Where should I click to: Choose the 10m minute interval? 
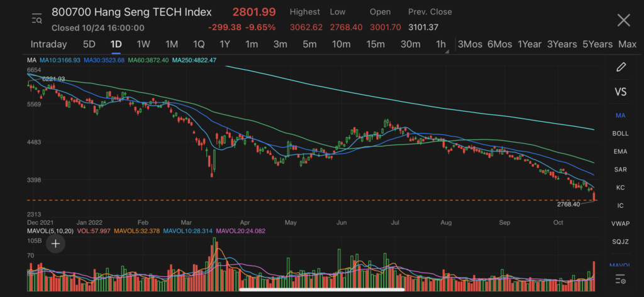pyautogui.click(x=341, y=45)
